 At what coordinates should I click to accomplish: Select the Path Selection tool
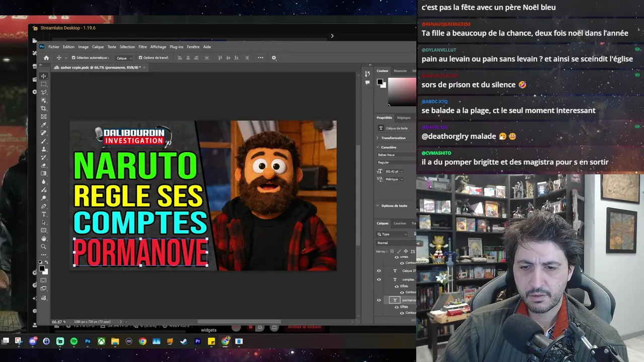click(44, 222)
